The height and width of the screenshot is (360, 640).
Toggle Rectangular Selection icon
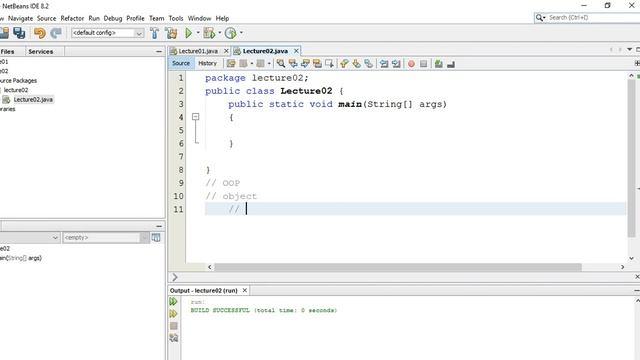coord(329,64)
